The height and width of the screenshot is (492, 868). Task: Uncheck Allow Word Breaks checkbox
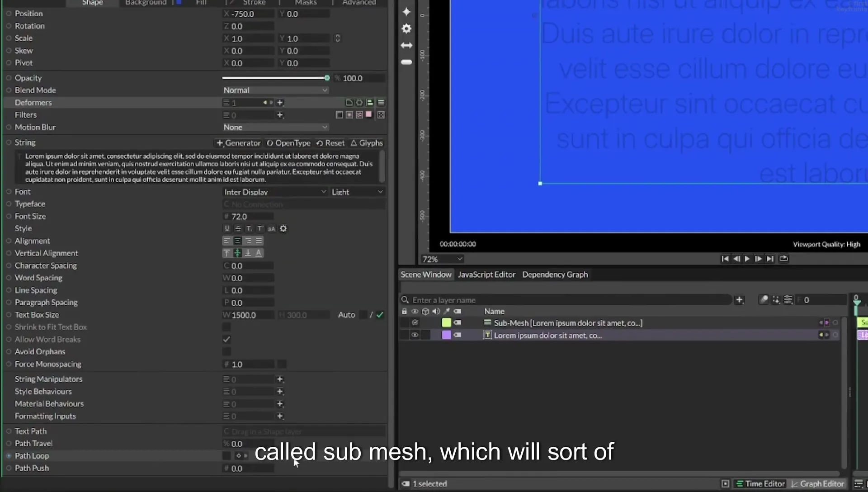[226, 339]
